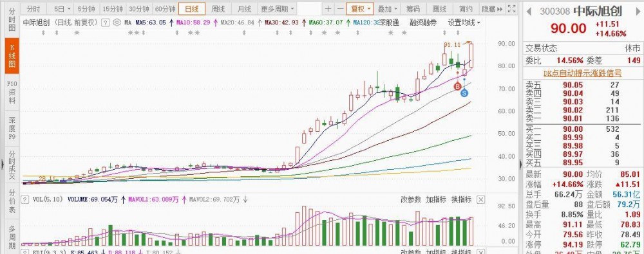The image size is (644, 254).
Task: Open 深度F9 from the sidebar
Action: tap(12, 128)
